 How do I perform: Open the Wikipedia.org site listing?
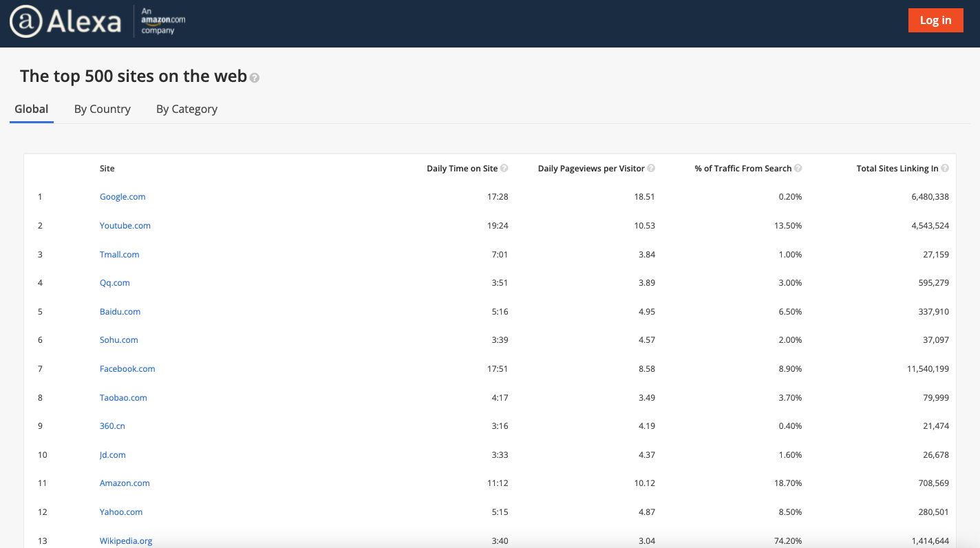point(126,540)
